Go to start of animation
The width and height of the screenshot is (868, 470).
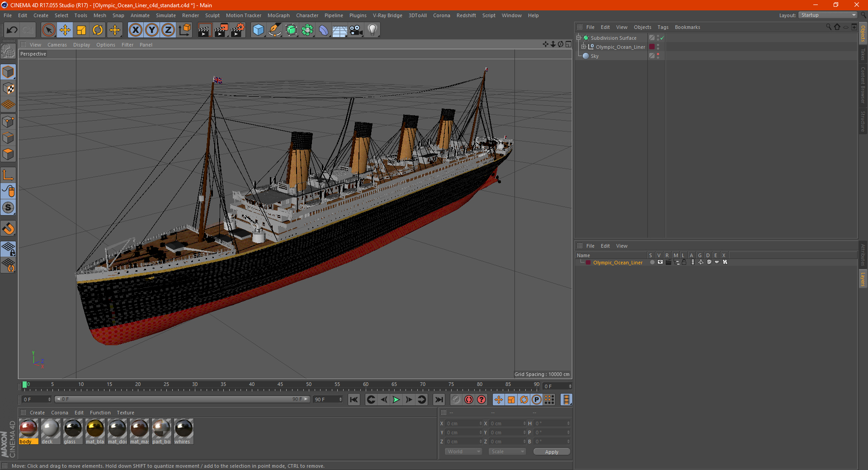click(x=354, y=399)
